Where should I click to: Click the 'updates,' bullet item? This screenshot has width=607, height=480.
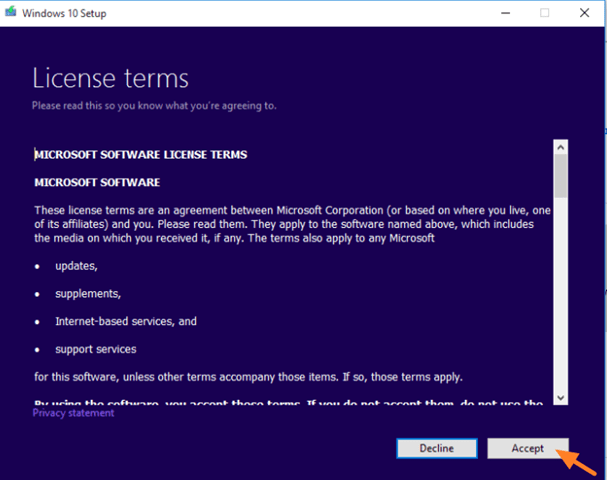point(76,266)
